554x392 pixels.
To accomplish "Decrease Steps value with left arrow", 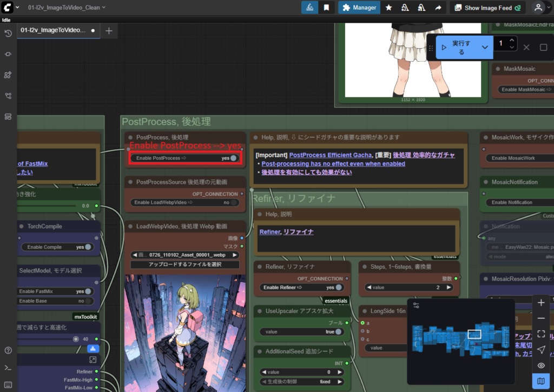I will tap(369, 288).
